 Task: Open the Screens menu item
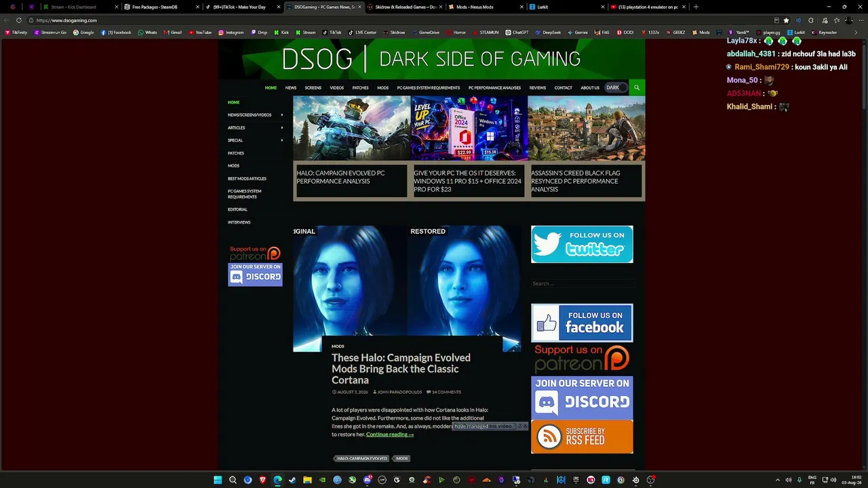pyautogui.click(x=313, y=87)
